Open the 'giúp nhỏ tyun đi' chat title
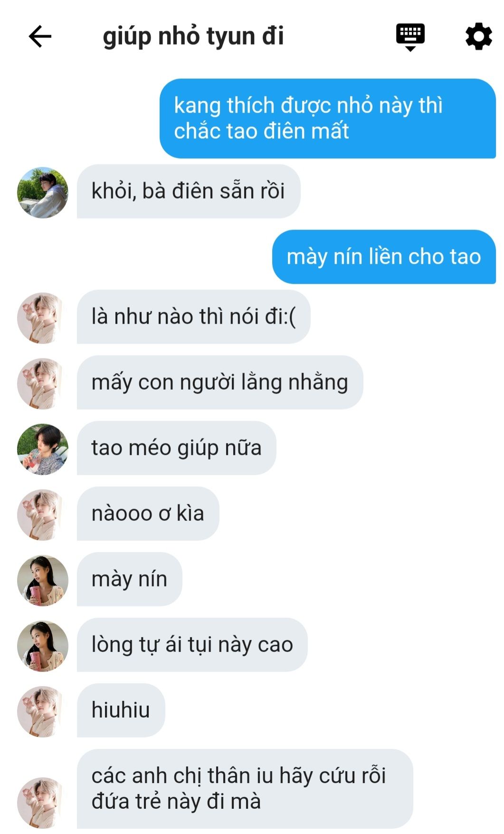The image size is (504, 834). point(193,37)
